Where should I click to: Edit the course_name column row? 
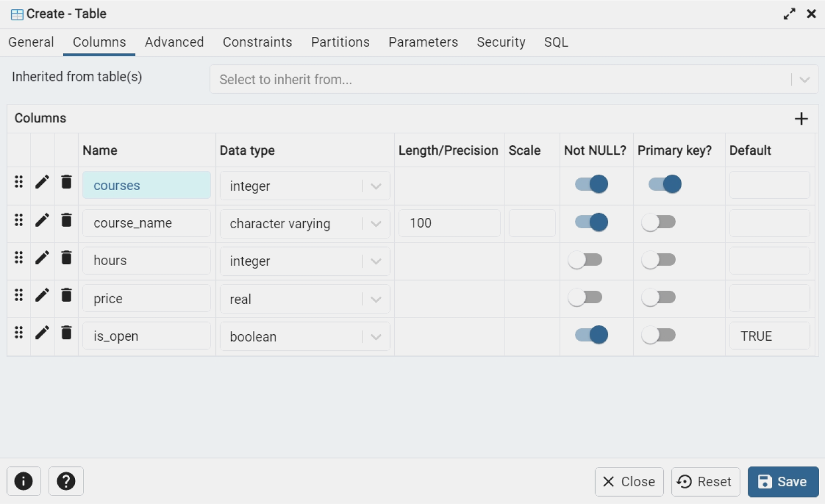(42, 220)
